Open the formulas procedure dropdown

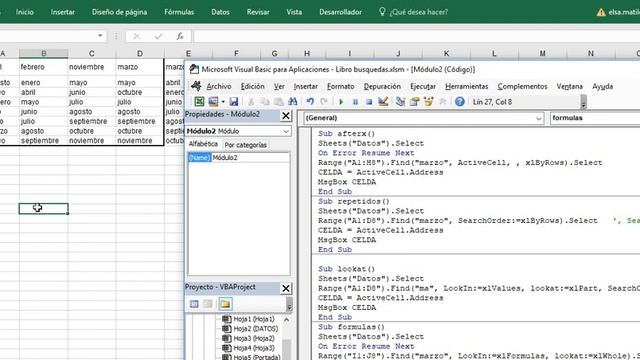tap(595, 118)
